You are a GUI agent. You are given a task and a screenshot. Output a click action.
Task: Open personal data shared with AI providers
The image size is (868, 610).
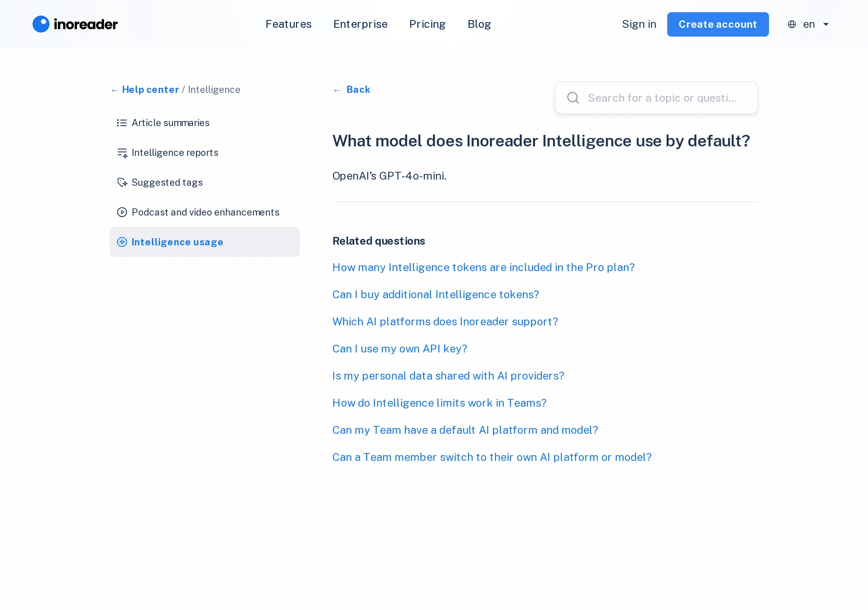[x=448, y=376]
